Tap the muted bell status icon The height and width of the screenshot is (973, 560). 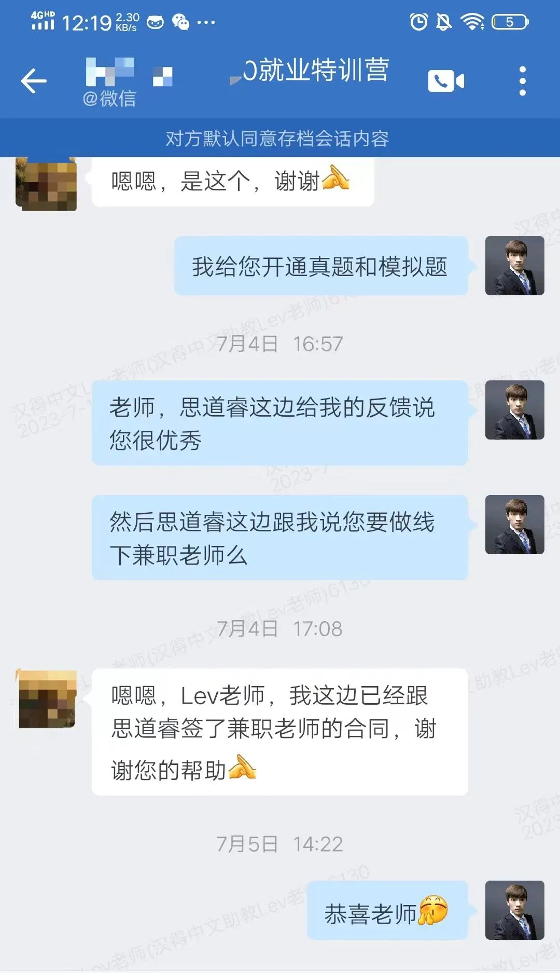444,22
